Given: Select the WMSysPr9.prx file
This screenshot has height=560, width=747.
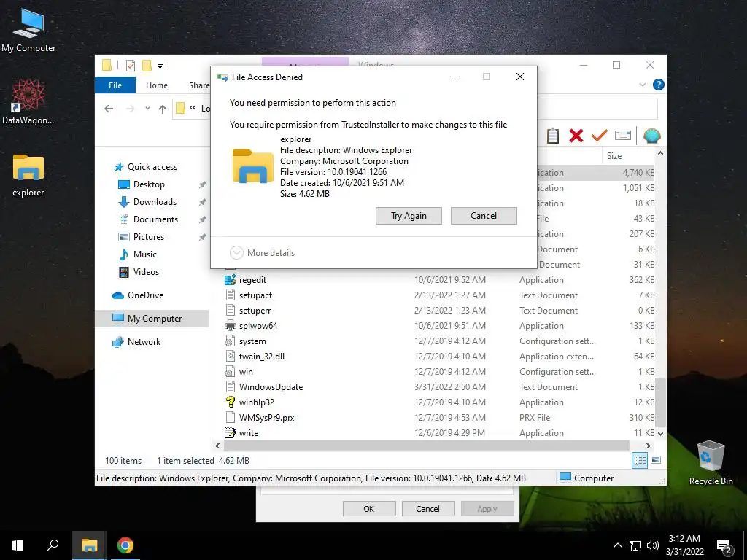Looking at the screenshot, I should [259, 418].
